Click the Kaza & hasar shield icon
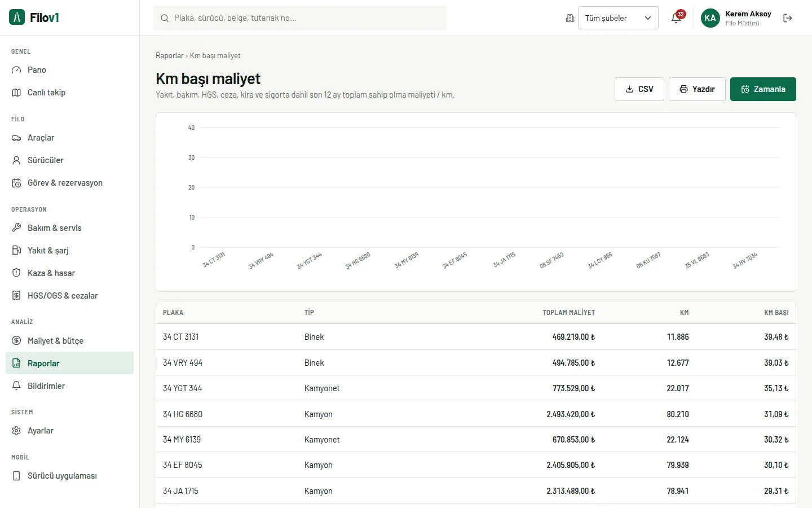Screen dimensions: 812x508 pos(16,273)
